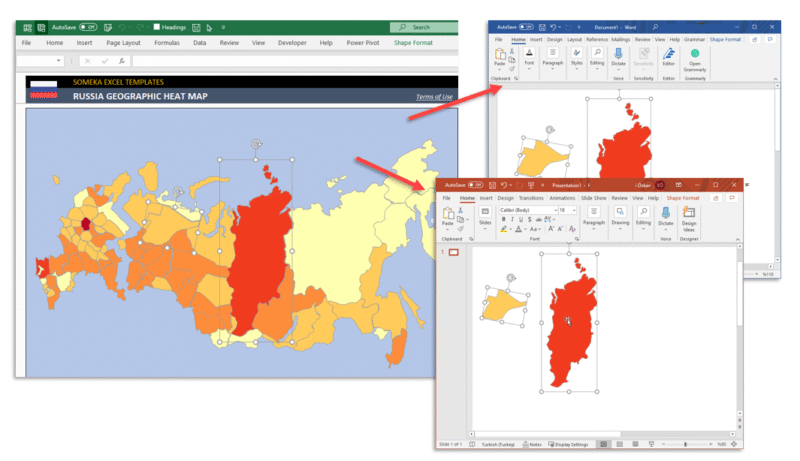Screen dimensions: 800x461
Task: Toggle AutoSave in the Excel window
Action: (x=88, y=27)
